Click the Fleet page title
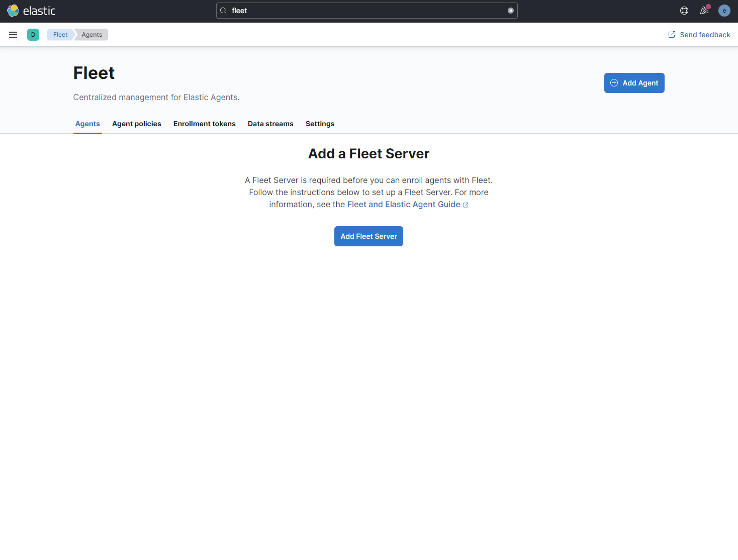 (x=94, y=73)
